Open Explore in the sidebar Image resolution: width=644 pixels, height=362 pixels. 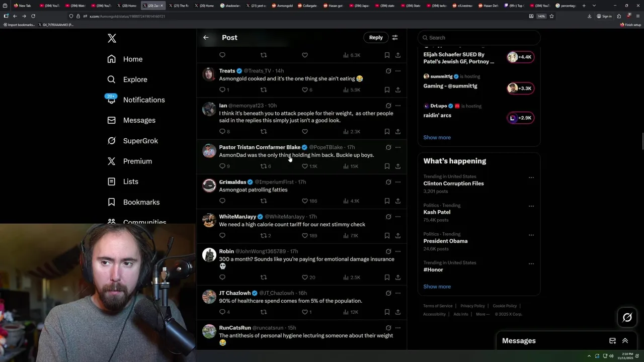click(127, 79)
